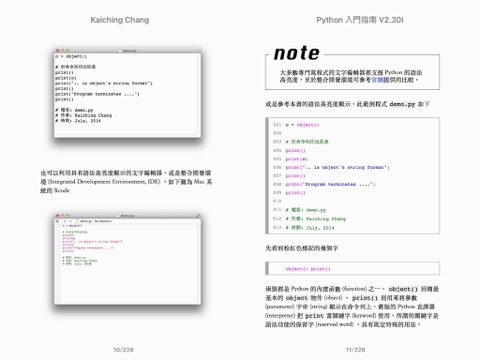Click the bold 'demo.py' in the paragraph
This screenshot has height=360, width=480.
(402, 104)
